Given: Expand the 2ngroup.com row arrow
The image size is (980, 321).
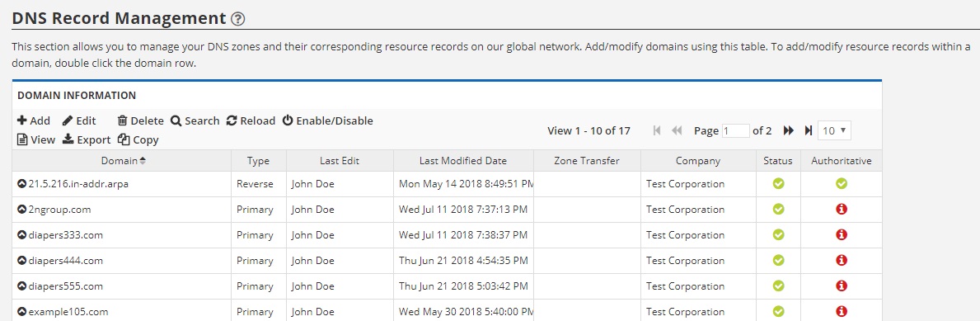Looking at the screenshot, I should [x=22, y=210].
